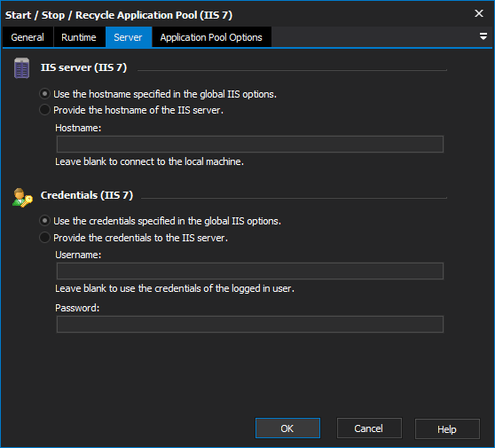Close the Application Pool dialog
The image size is (495, 448).
pos(479,13)
